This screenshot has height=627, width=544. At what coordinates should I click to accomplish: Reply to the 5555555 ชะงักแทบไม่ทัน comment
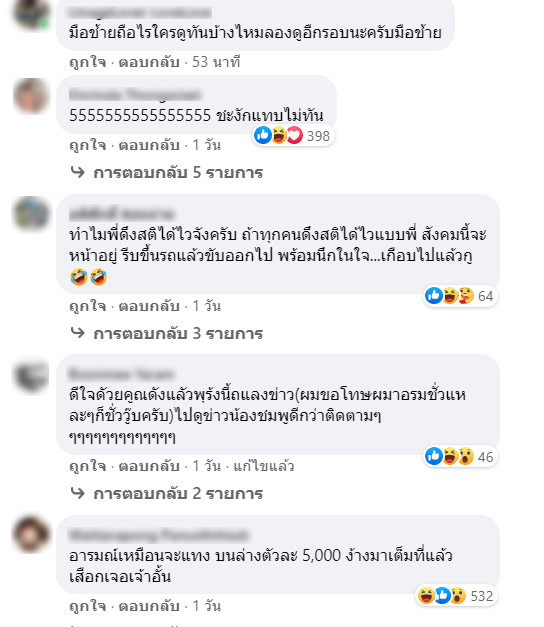pyautogui.click(x=149, y=145)
